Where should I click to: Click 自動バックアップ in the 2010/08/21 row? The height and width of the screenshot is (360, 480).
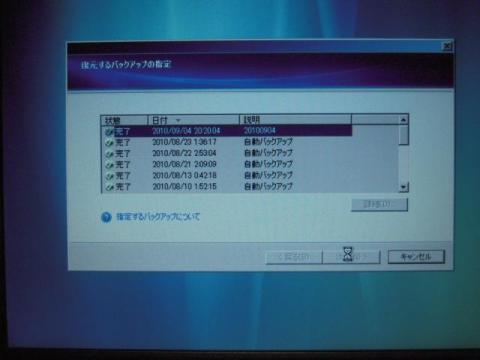point(268,164)
